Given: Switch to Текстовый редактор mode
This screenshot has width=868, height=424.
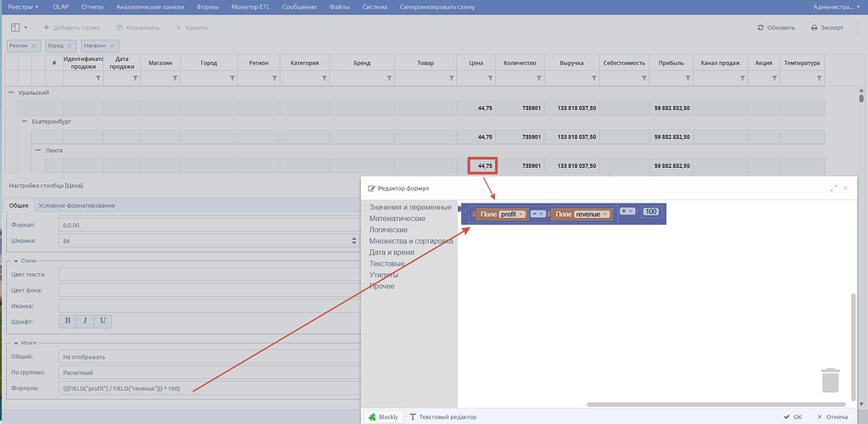Looking at the screenshot, I should 442,417.
